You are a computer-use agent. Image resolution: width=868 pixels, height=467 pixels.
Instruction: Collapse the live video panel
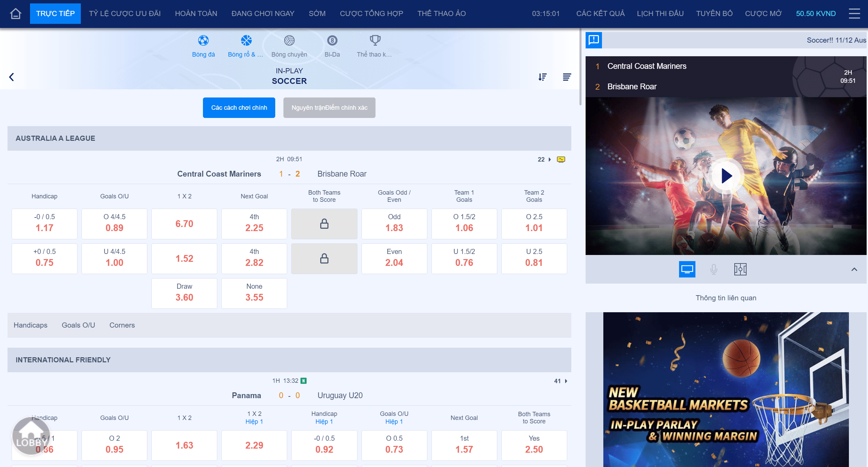(x=854, y=269)
